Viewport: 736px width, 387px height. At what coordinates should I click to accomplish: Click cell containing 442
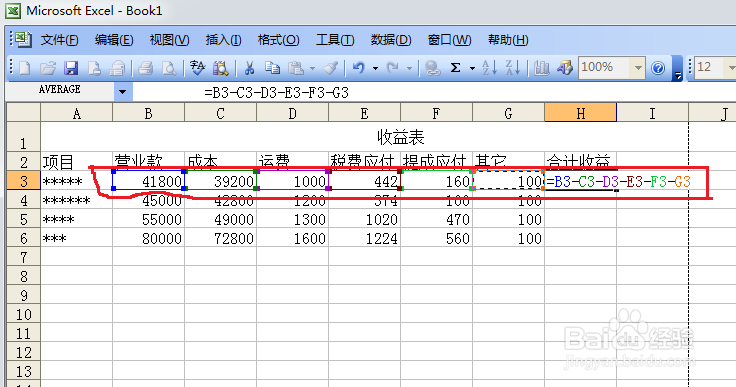(364, 181)
